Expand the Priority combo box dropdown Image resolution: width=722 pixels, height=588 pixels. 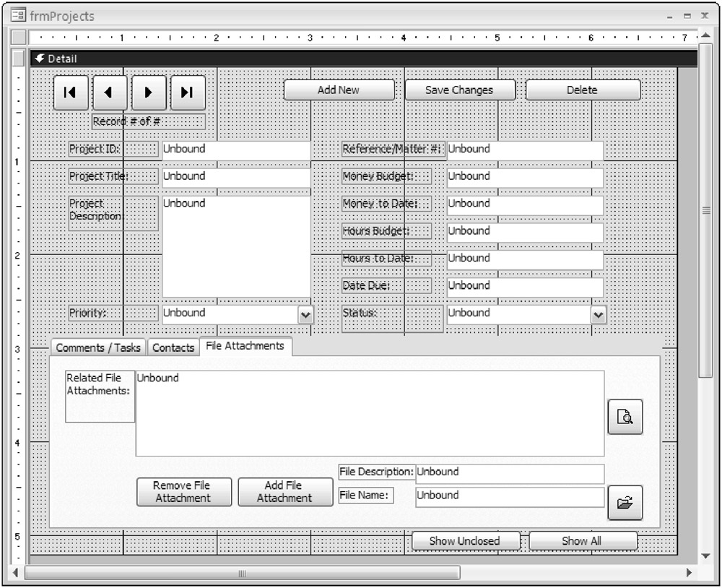click(x=305, y=315)
